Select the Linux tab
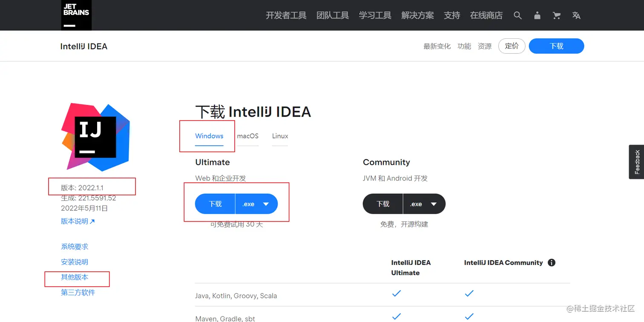644x322 pixels. (x=280, y=136)
